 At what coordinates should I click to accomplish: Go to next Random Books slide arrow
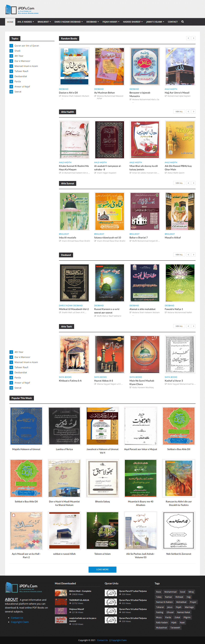tap(193, 38)
